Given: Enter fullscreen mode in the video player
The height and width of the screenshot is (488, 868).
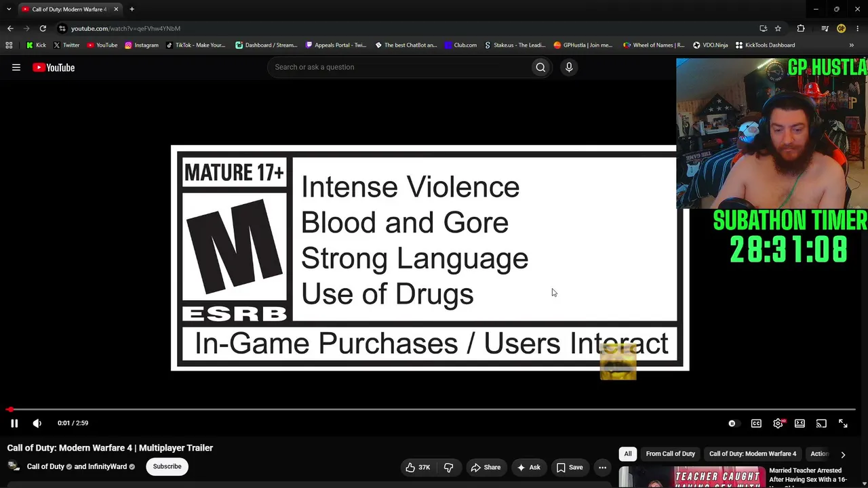Looking at the screenshot, I should [x=843, y=424].
